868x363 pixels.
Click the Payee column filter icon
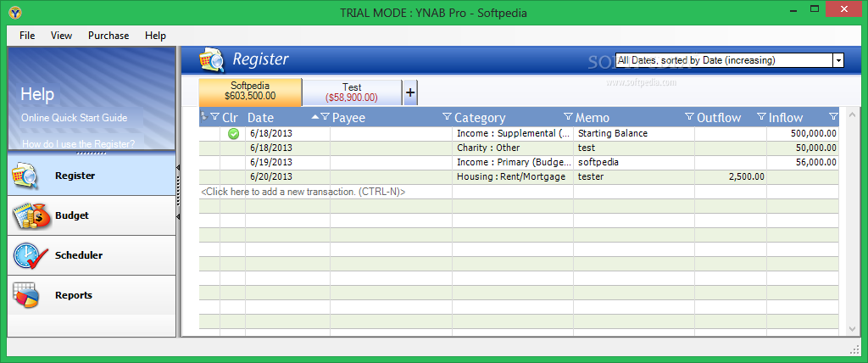(448, 116)
